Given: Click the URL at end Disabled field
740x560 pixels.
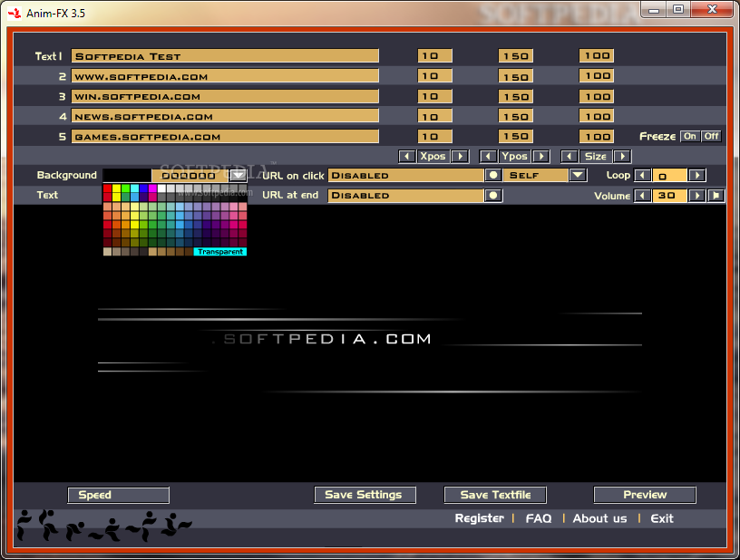Looking at the screenshot, I should click(x=406, y=195).
